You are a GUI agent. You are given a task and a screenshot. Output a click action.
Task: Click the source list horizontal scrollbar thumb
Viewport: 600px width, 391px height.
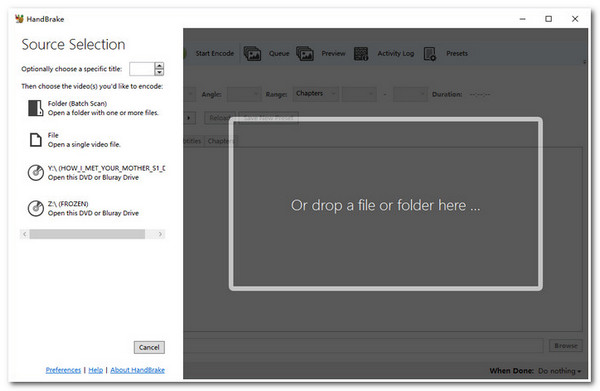(x=87, y=234)
